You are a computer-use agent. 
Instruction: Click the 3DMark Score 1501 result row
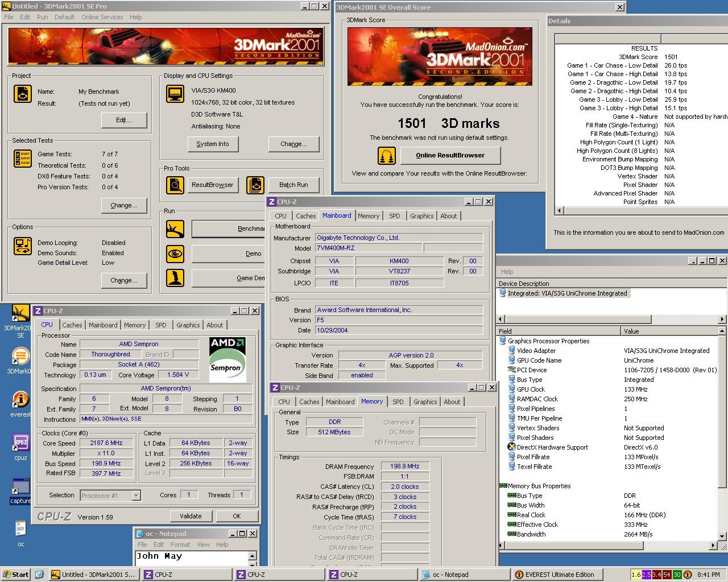click(x=641, y=57)
